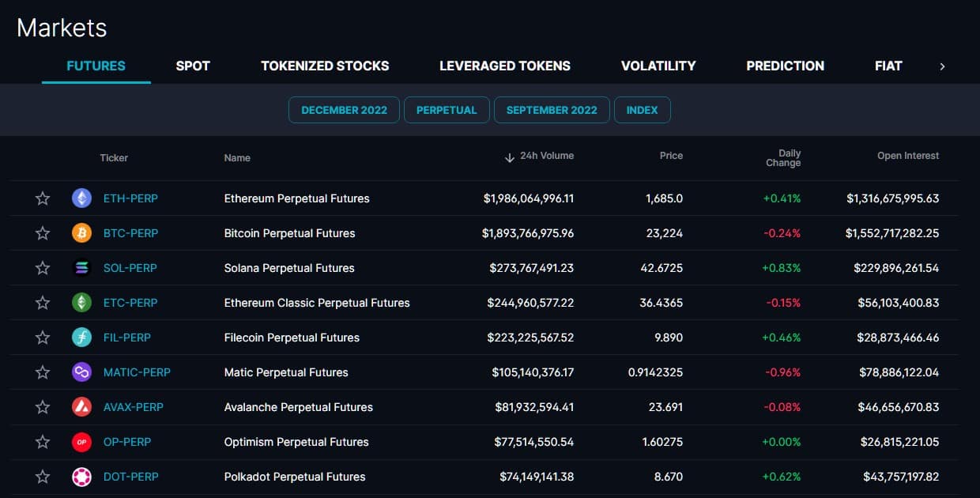
Task: Open the DOT-PERP ticker link
Action: 130,477
